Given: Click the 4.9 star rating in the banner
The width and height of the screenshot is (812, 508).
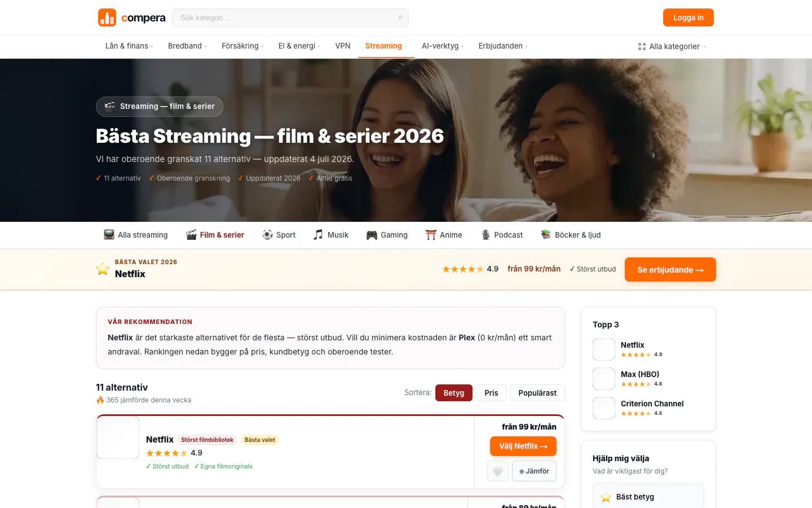Looking at the screenshot, I should [x=470, y=269].
